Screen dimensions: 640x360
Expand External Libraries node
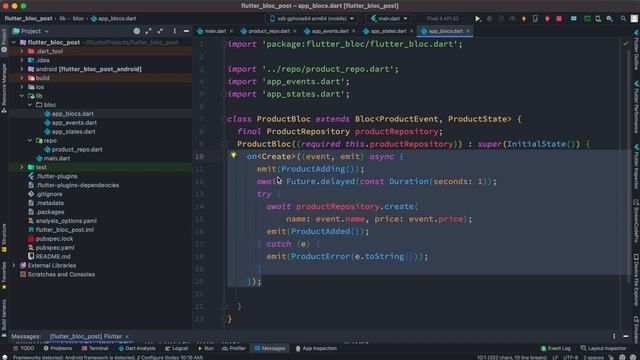14,265
